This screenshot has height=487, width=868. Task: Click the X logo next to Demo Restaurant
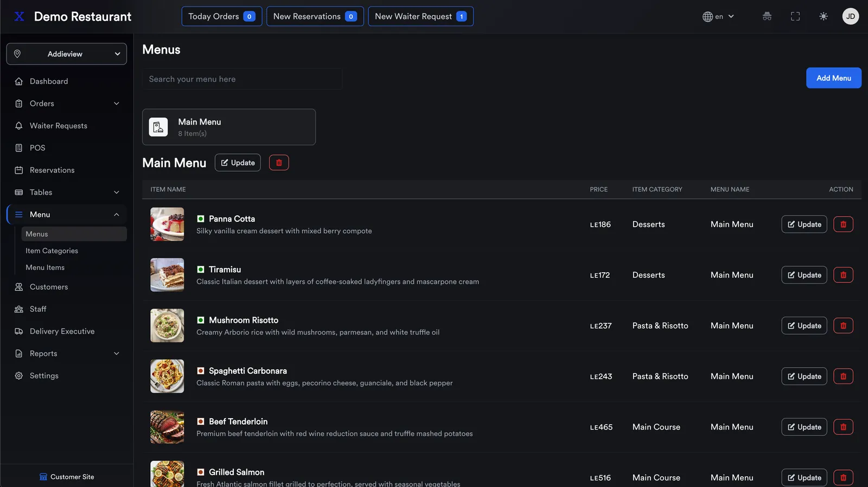click(19, 16)
